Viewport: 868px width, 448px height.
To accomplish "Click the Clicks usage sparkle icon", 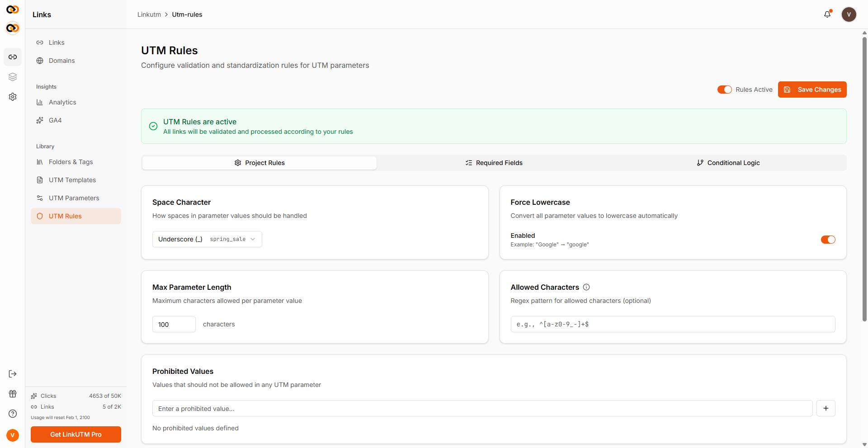I will [x=34, y=396].
